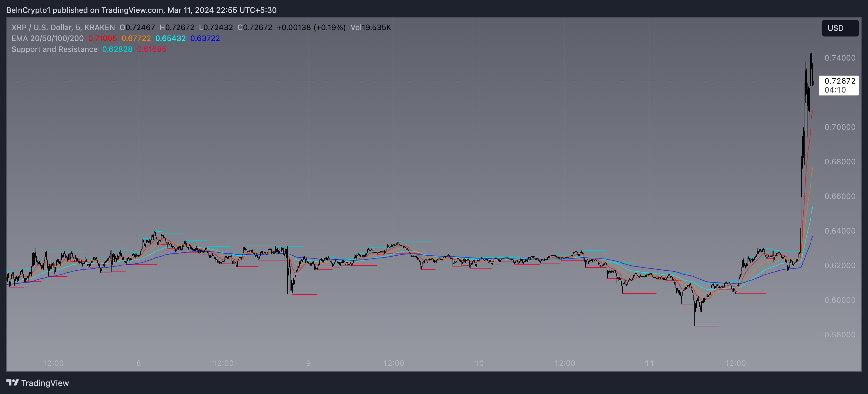The height and width of the screenshot is (394, 868).
Task: Click the red resistance value 0.61685
Action: pos(151,49)
